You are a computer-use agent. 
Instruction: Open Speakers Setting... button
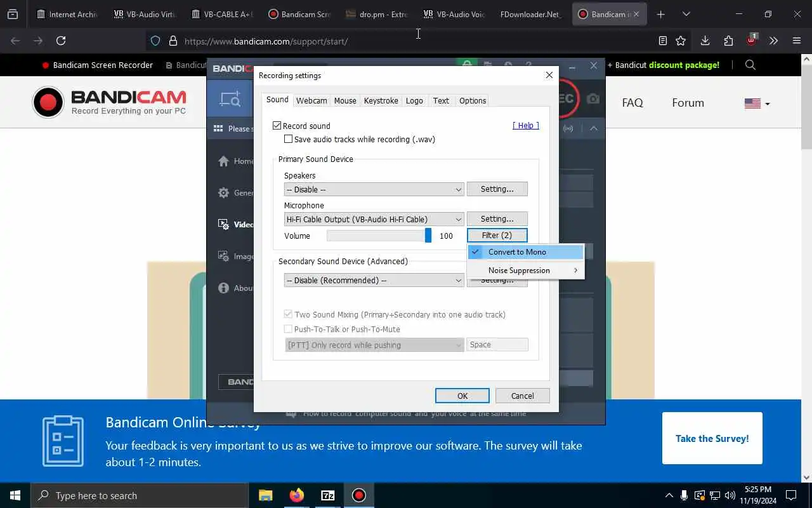point(497,189)
